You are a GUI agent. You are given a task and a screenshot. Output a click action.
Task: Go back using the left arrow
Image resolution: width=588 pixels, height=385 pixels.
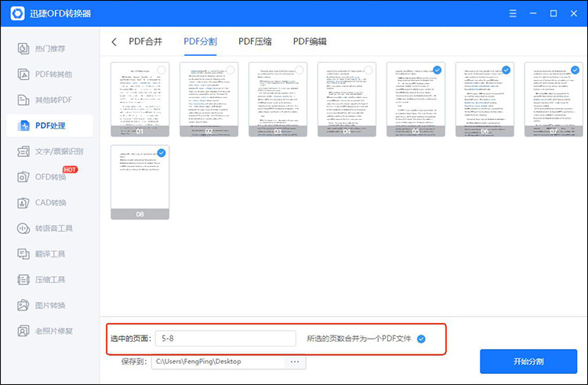pyautogui.click(x=114, y=42)
